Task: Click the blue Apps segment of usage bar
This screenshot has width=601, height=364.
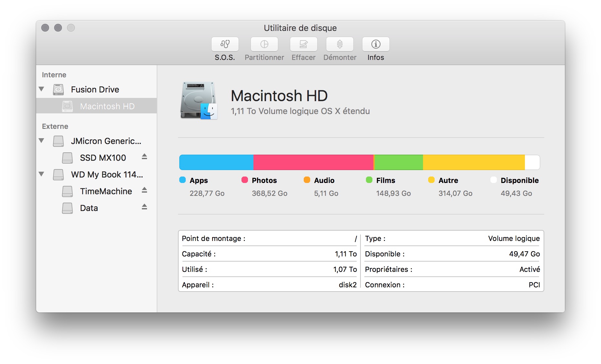Action: pos(216,162)
